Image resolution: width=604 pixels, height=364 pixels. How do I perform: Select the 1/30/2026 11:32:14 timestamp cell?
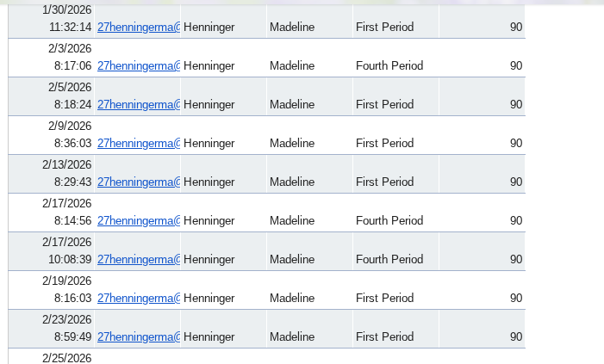[52, 19]
